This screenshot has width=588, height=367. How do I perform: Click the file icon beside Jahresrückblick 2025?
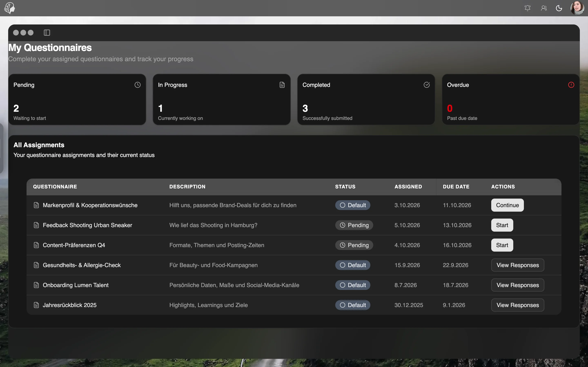pos(36,305)
